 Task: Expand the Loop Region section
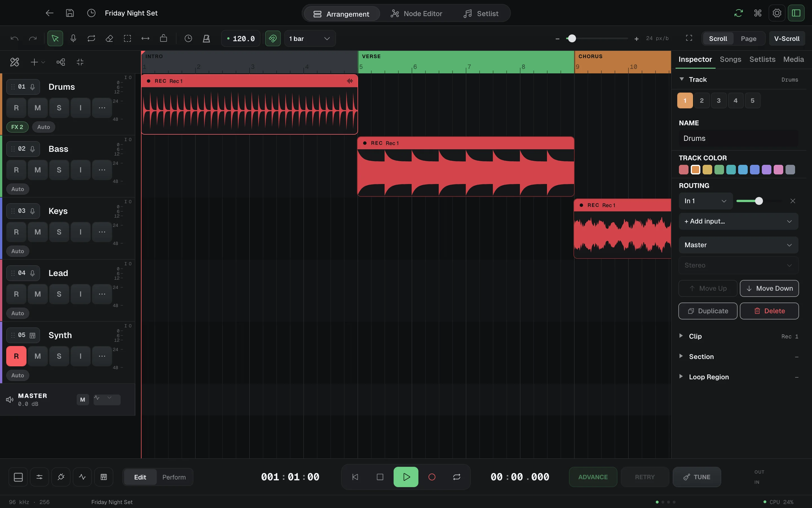738,377
